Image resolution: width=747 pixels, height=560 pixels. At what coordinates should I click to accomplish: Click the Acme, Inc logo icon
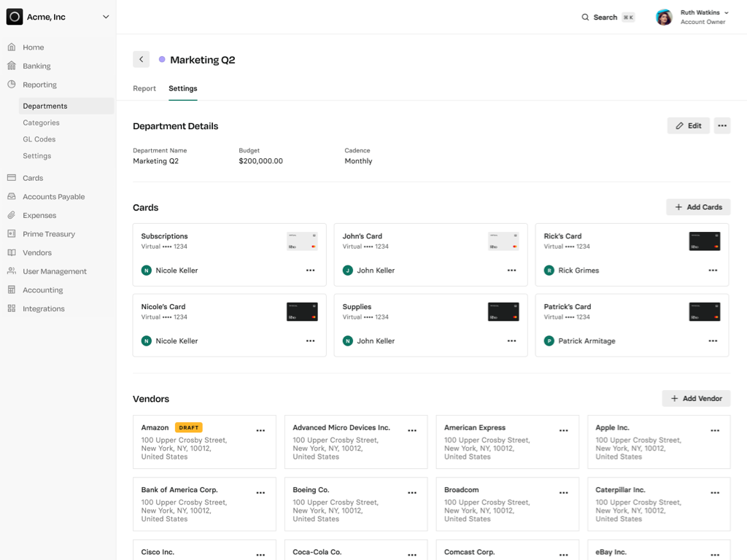click(15, 17)
